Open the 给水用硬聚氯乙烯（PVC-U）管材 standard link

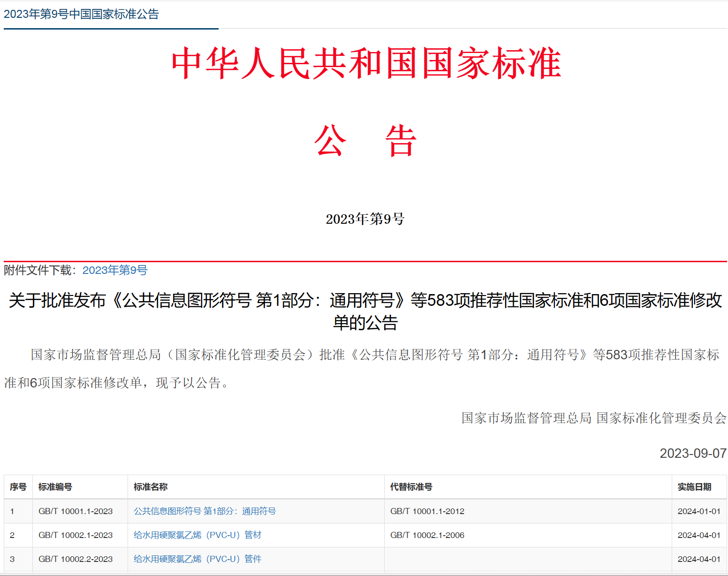[x=197, y=535]
